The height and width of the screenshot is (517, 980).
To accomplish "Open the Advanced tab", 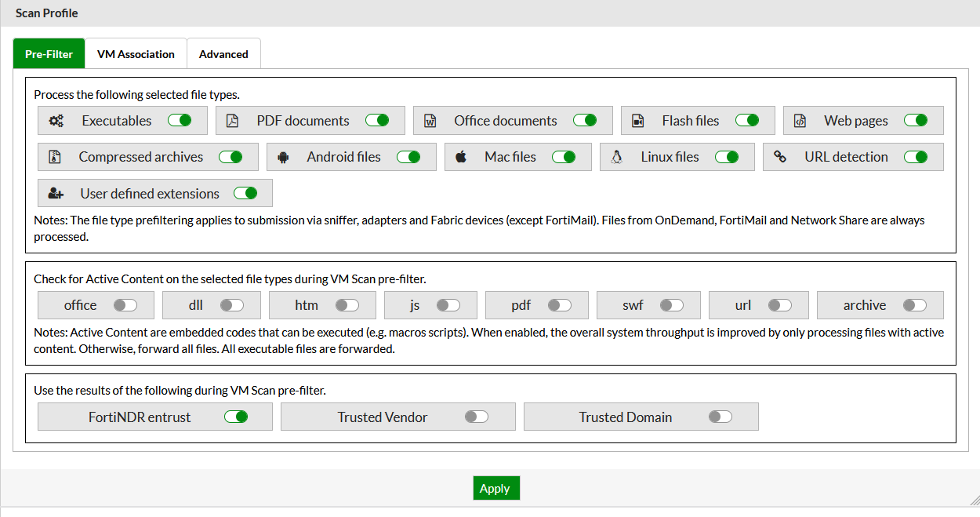I will pyautogui.click(x=223, y=53).
